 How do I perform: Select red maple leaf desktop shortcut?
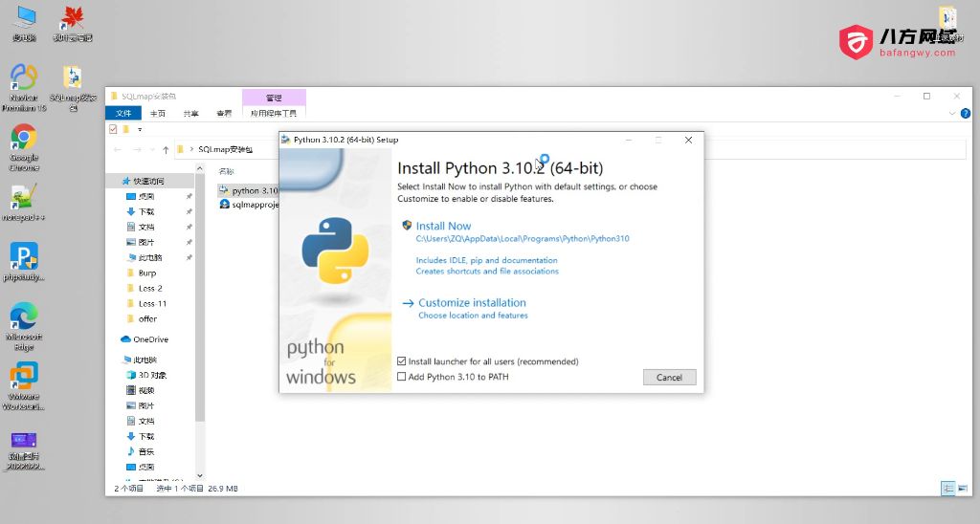click(x=73, y=23)
